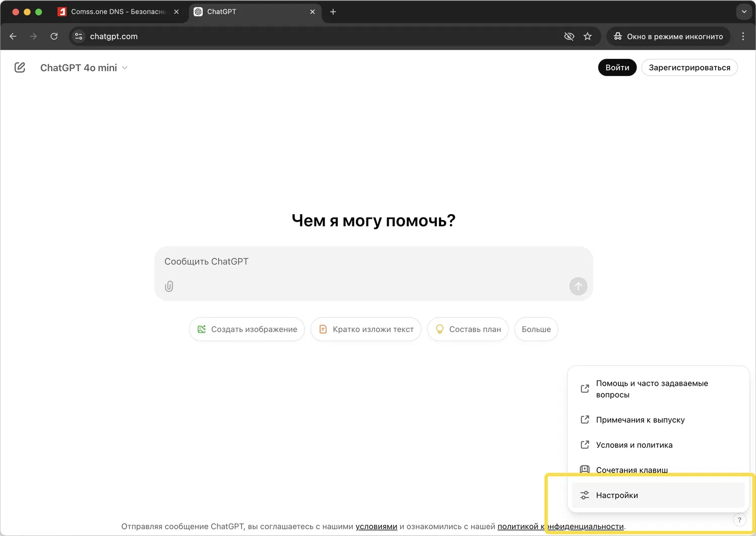Start a new chat with the compose icon

pos(20,68)
